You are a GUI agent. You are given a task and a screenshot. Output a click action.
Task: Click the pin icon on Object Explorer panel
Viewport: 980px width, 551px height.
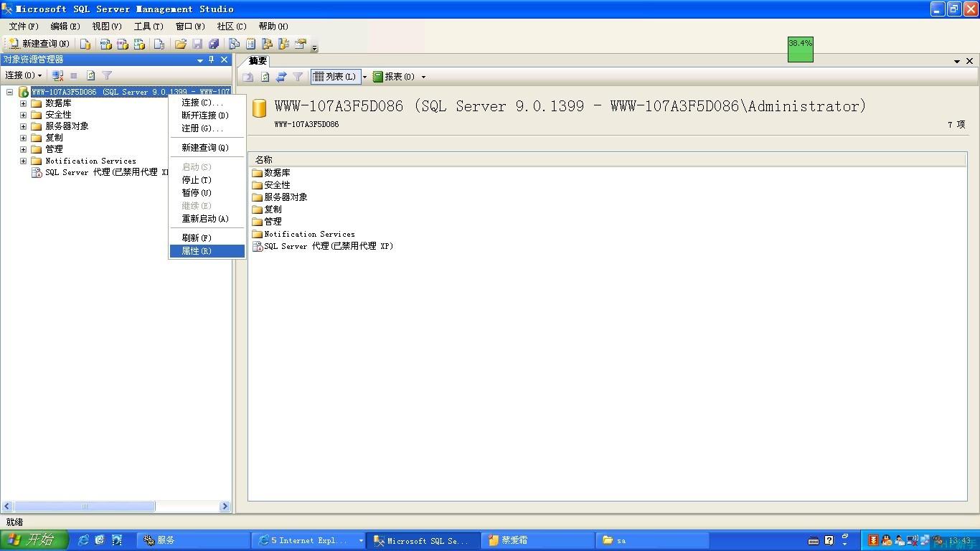212,60
